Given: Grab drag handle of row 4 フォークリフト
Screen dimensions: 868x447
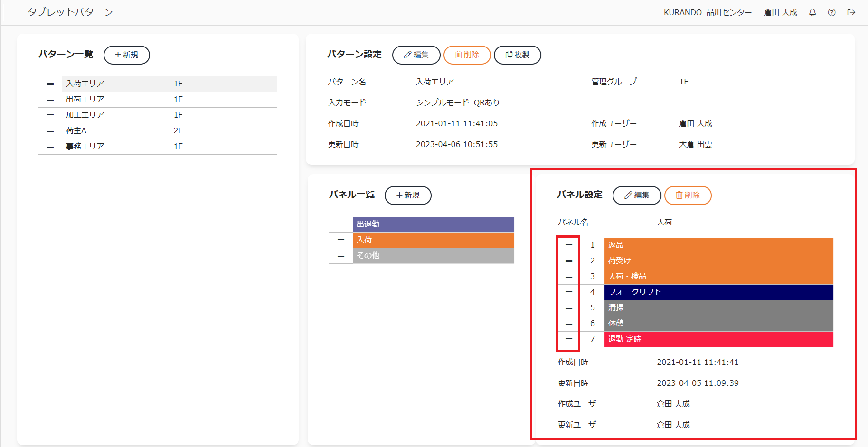Looking at the screenshot, I should tap(569, 292).
